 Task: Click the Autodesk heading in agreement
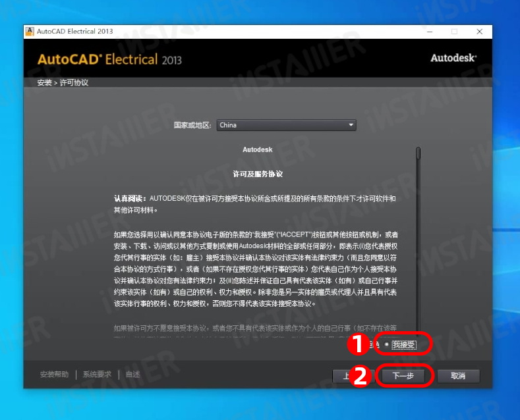click(257, 149)
